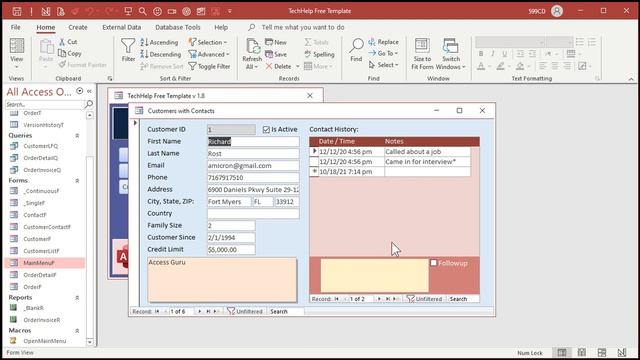
Task: Collapse the Queries group in navigation pane
Action: (x=77, y=136)
